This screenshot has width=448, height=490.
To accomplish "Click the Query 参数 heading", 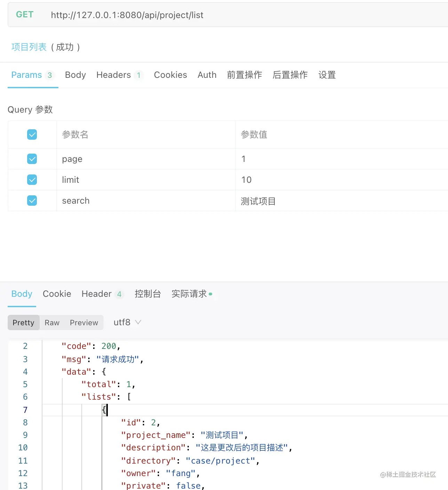I will coord(30,109).
